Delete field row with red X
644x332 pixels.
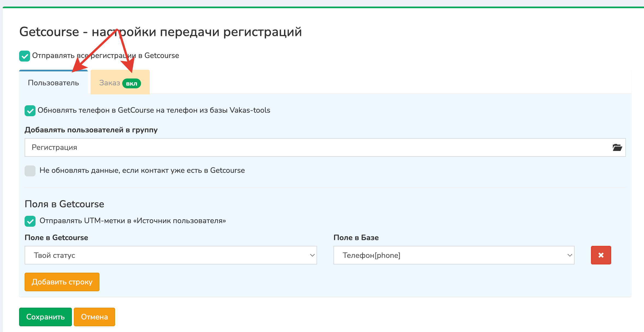[x=601, y=255]
